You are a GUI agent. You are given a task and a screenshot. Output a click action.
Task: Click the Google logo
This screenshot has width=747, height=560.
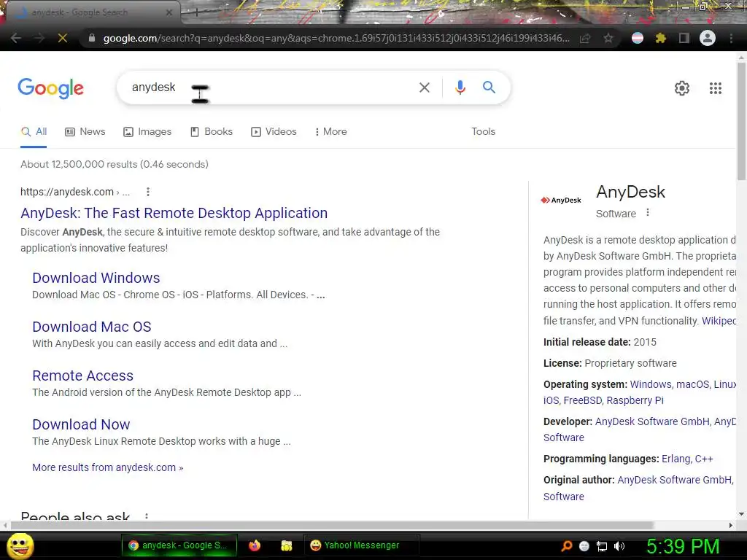click(50, 88)
